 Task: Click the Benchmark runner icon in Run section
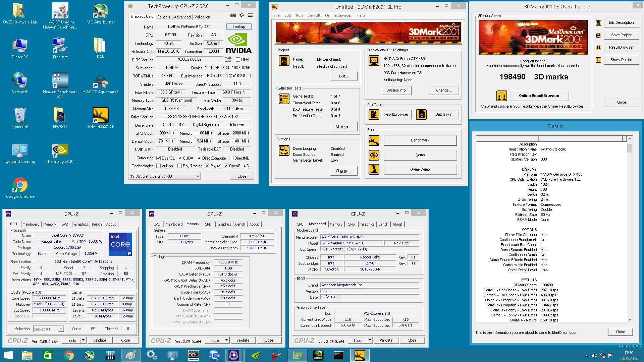tap(374, 140)
